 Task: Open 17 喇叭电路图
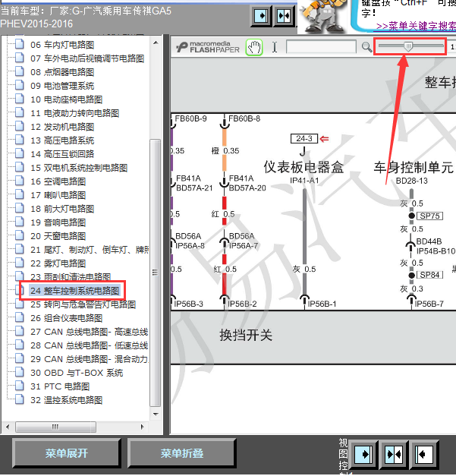pos(58,195)
